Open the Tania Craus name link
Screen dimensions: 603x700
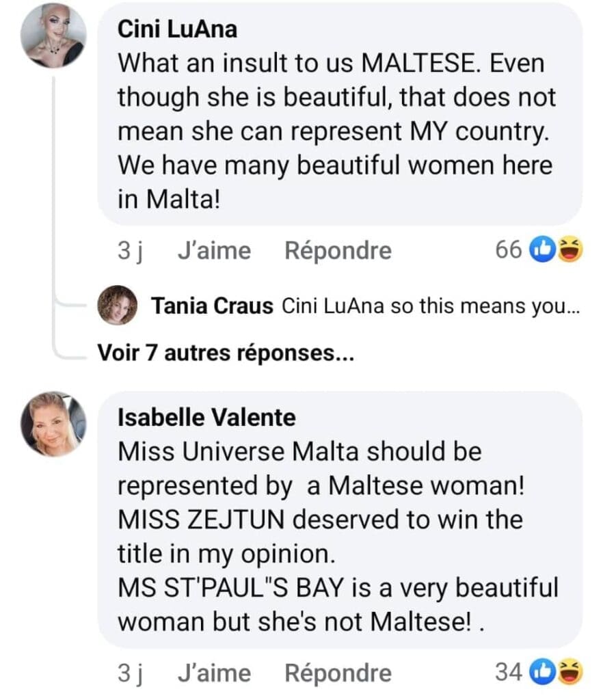pyautogui.click(x=212, y=306)
